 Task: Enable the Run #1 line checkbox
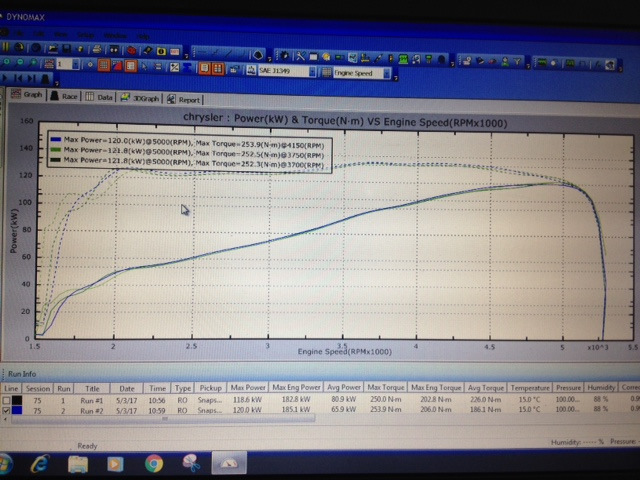[x=7, y=400]
